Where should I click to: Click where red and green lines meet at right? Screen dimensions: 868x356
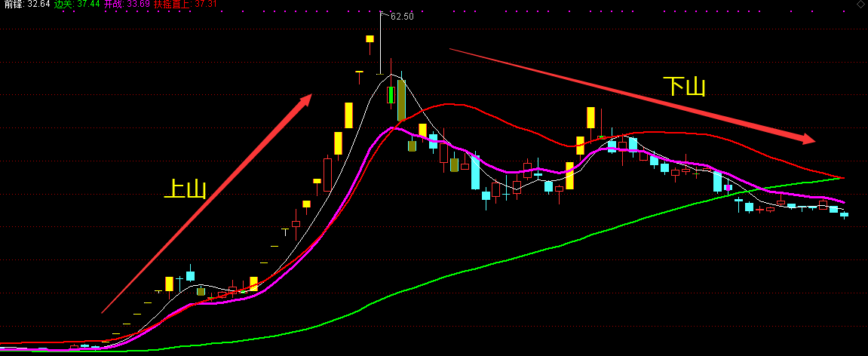(841, 178)
